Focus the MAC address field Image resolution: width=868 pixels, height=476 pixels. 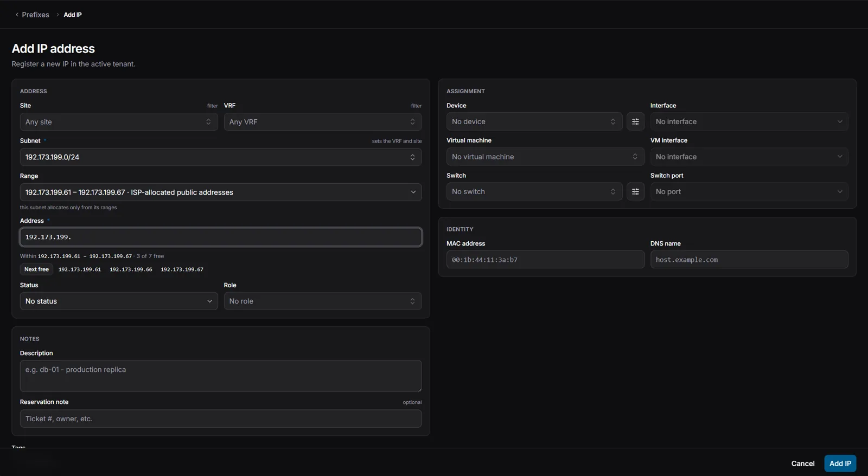[x=545, y=260]
